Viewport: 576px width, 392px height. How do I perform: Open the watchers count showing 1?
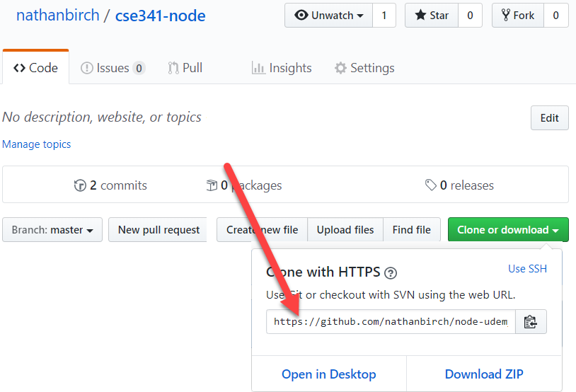384,16
